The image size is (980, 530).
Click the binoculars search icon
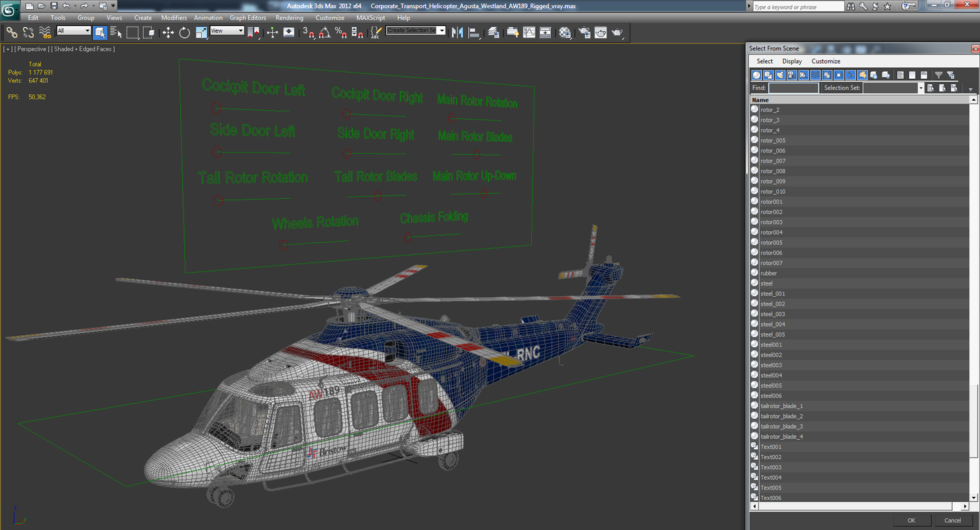coord(851,6)
